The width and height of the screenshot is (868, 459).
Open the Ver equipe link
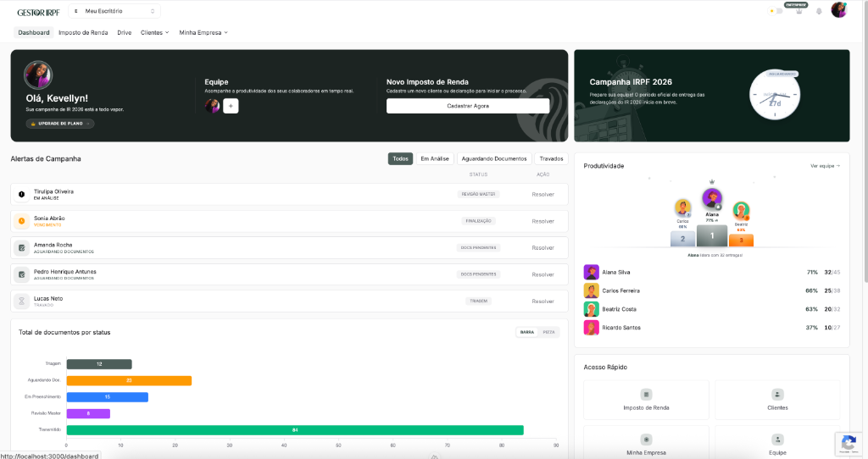825,166
